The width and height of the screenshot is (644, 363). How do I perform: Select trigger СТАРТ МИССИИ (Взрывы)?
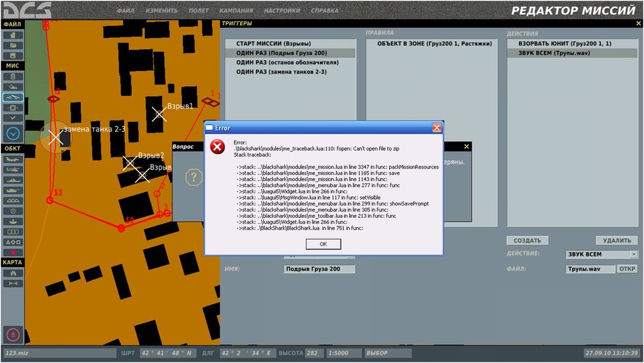(290, 44)
